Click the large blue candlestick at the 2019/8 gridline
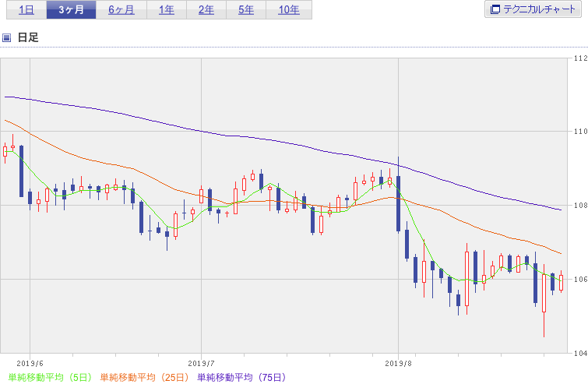 (x=398, y=203)
